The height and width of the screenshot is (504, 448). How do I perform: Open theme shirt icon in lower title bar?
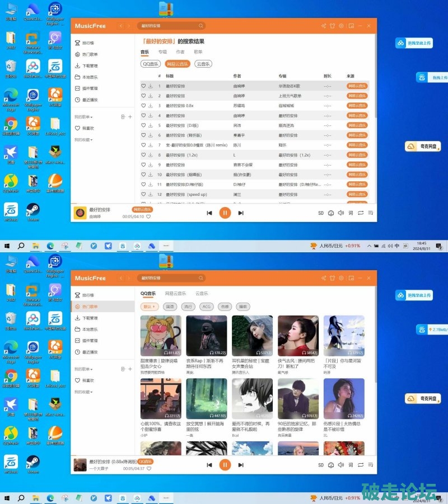(332, 277)
